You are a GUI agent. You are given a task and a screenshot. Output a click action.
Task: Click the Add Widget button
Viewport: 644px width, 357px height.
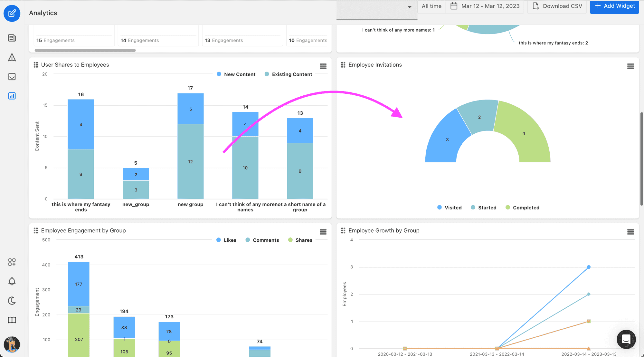click(x=614, y=6)
